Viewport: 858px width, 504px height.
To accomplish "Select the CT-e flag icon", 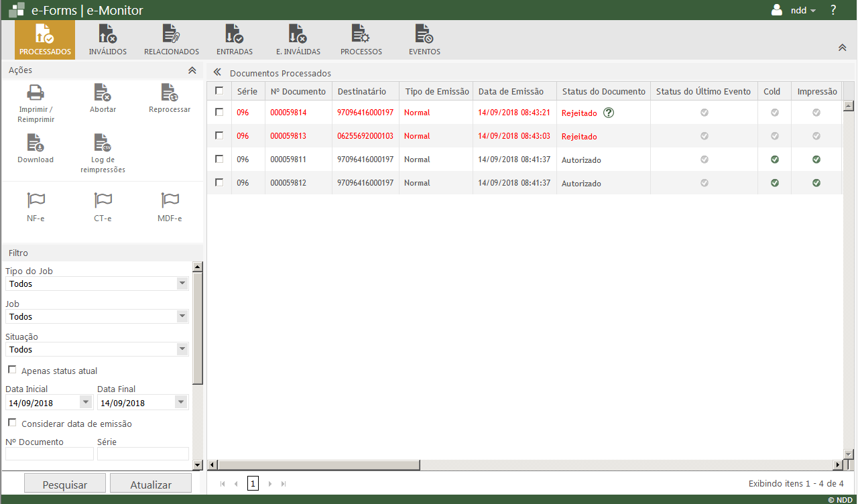I will tap(103, 200).
